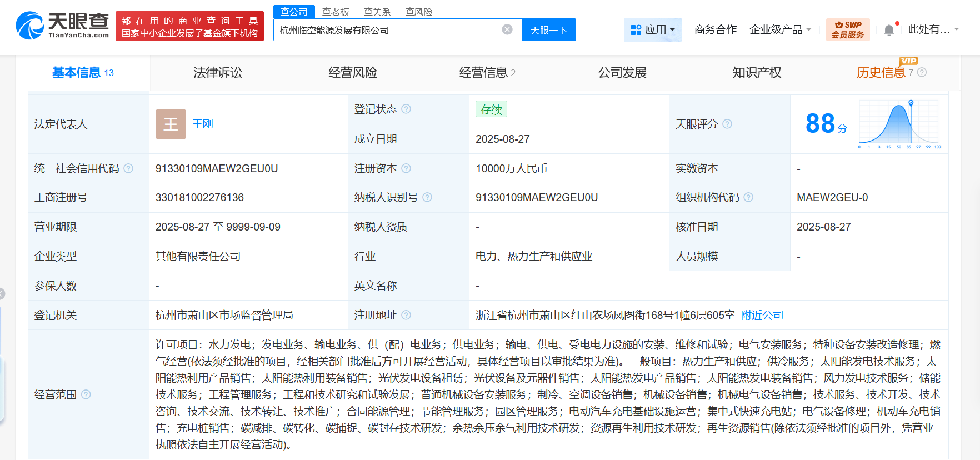Image resolution: width=980 pixels, height=460 pixels.
Task: Click the SVIP member service badge
Action: click(x=847, y=29)
